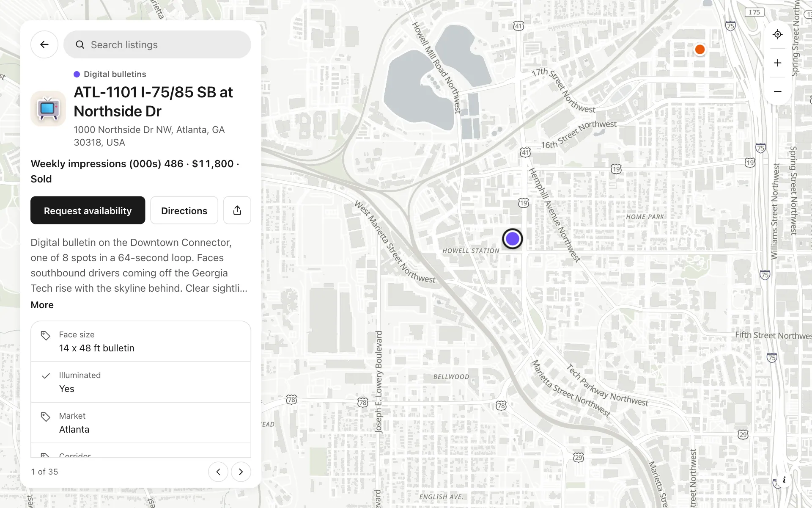Viewport: 812px width, 508px height.
Task: Share the listing via share icon
Action: [237, 210]
